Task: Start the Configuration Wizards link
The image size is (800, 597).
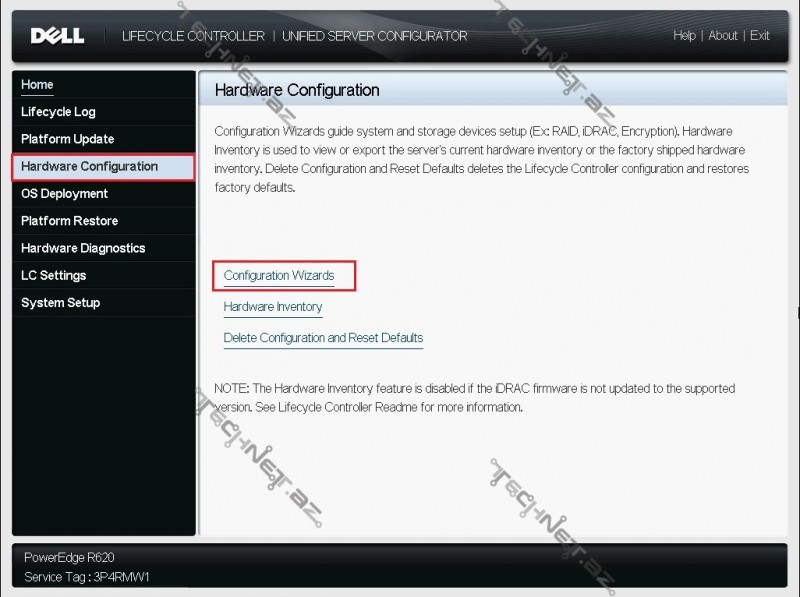Action: point(279,276)
